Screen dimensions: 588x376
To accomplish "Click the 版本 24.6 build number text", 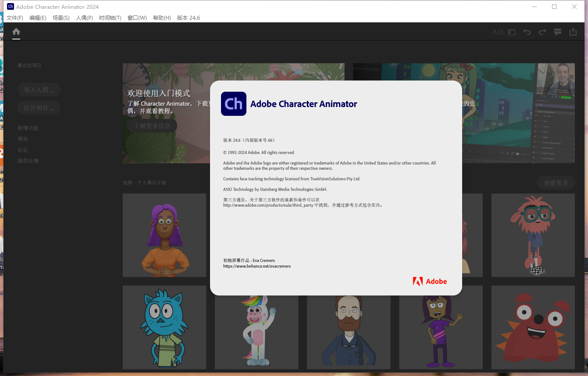I will click(x=249, y=140).
